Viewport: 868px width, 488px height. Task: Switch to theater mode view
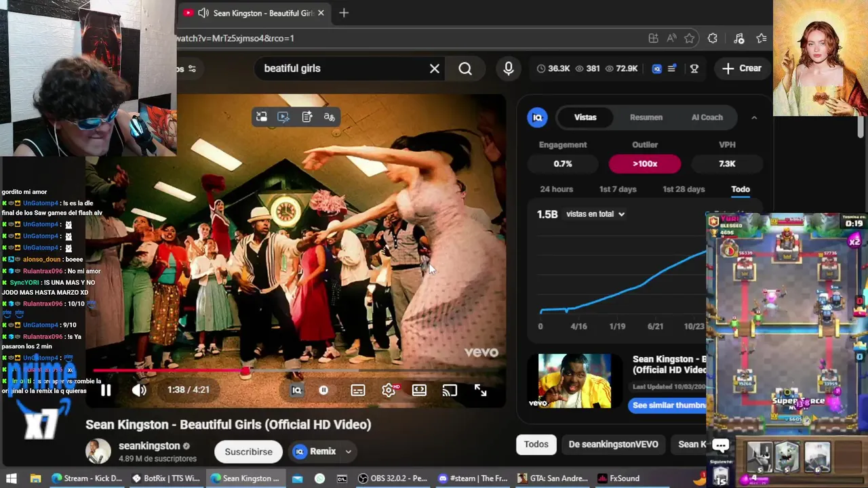pos(419,390)
